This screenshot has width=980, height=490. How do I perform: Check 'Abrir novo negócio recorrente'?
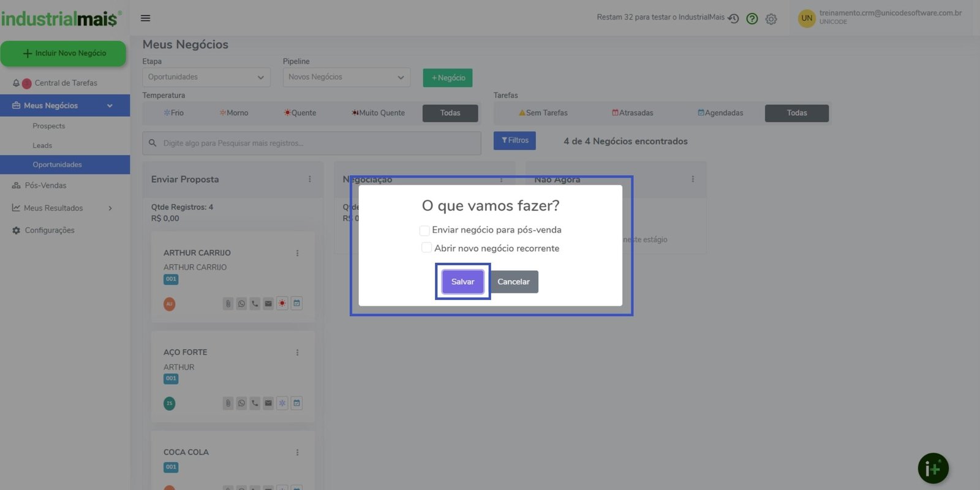426,248
